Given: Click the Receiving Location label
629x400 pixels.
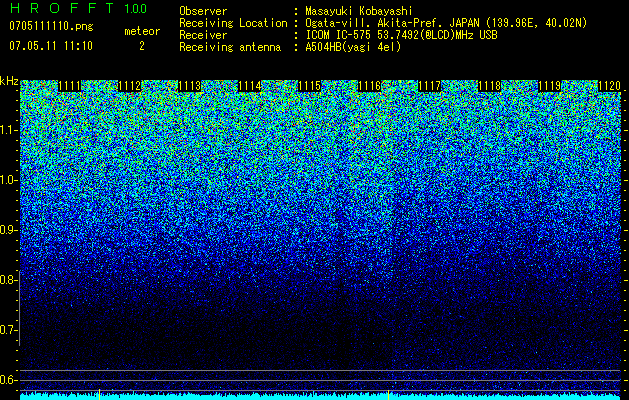Looking at the screenshot, I should (233, 23).
